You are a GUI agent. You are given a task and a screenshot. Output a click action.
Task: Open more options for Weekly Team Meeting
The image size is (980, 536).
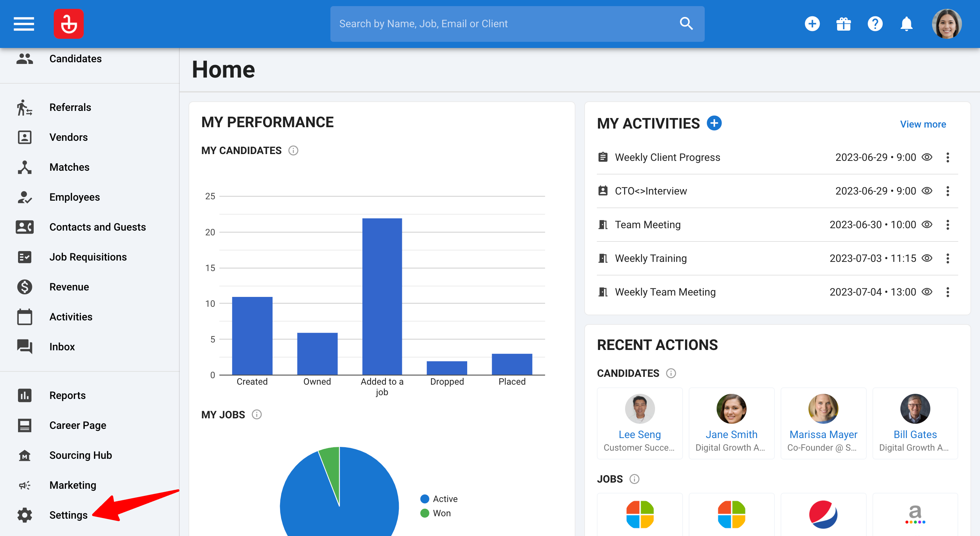(x=948, y=292)
